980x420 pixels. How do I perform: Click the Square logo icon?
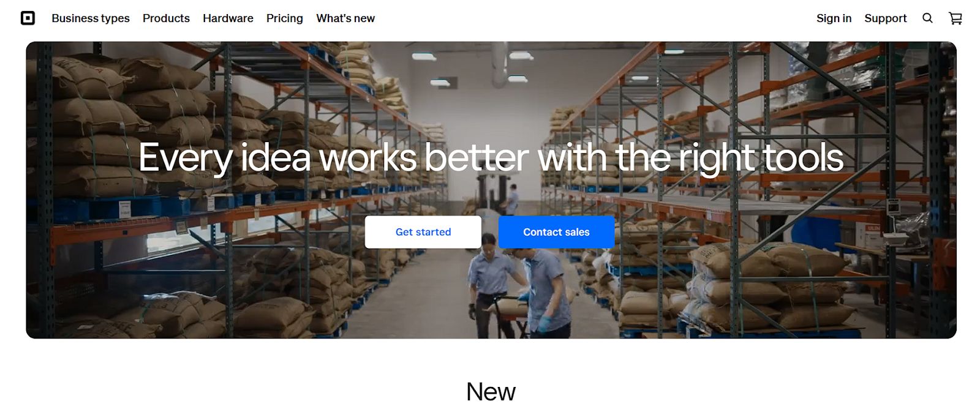point(28,18)
